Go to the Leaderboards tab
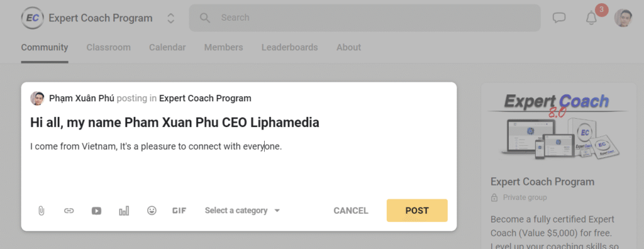644x249 pixels. [289, 47]
